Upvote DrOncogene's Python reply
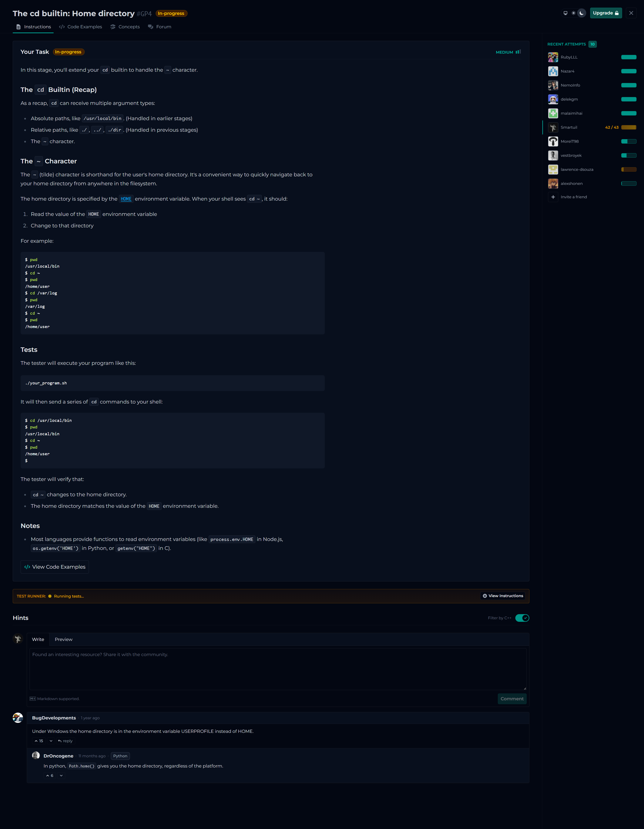Screen dimensions: 644x829 (x=50, y=775)
